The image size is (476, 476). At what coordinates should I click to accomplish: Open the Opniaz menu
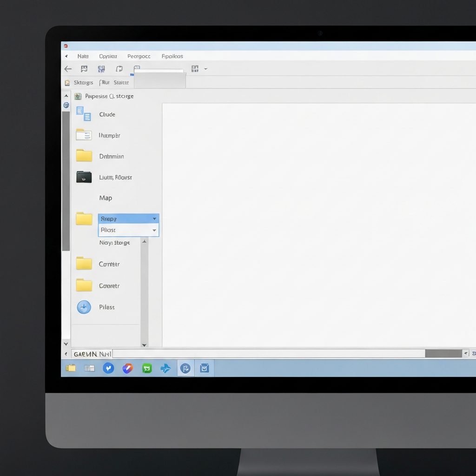(x=108, y=56)
